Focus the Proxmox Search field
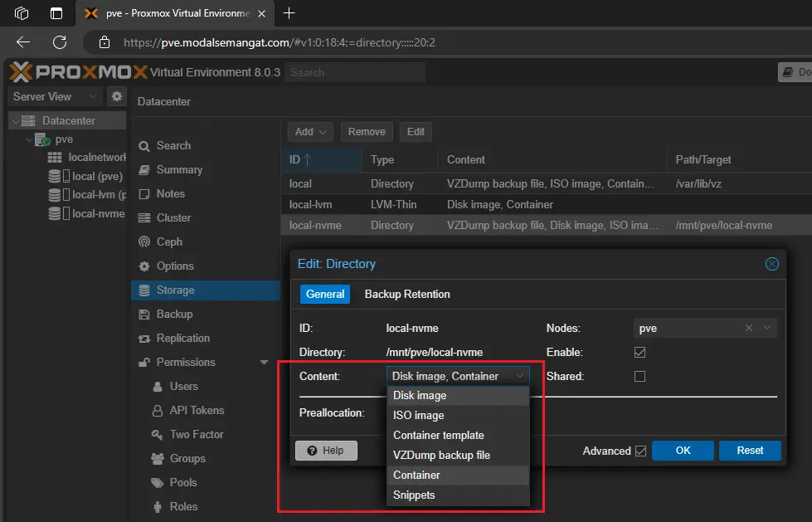The width and height of the screenshot is (812, 522). pyautogui.click(x=355, y=72)
